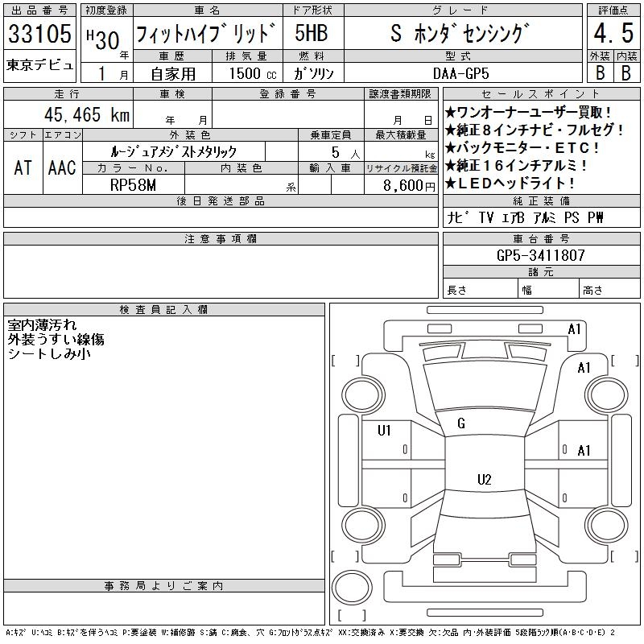The width and height of the screenshot is (644, 644).
Task: Click G mark on windshield diagram
Action: [x=461, y=423]
